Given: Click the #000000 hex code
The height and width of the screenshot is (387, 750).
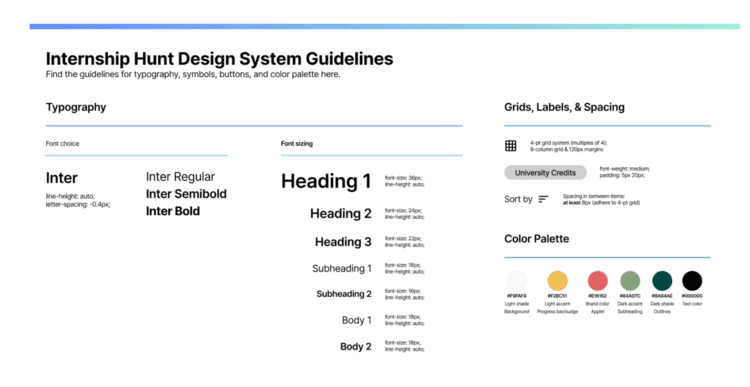Looking at the screenshot, I should pos(692,296).
